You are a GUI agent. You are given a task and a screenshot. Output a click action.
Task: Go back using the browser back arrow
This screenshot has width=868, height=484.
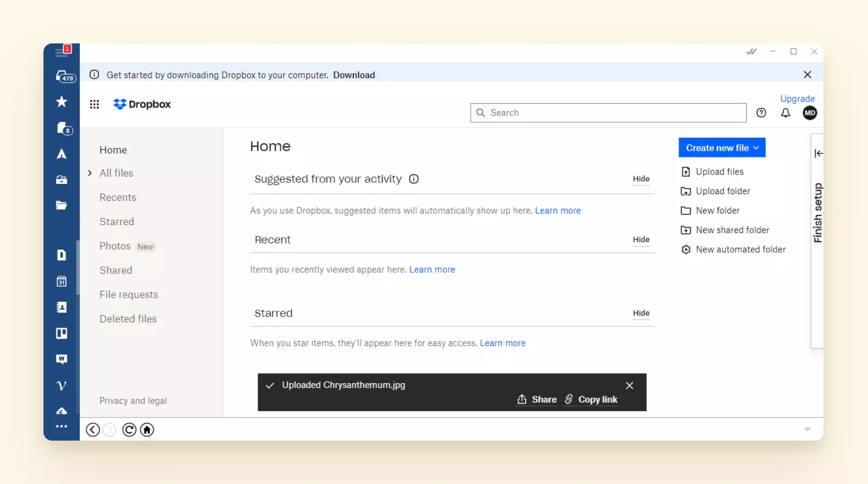[93, 430]
